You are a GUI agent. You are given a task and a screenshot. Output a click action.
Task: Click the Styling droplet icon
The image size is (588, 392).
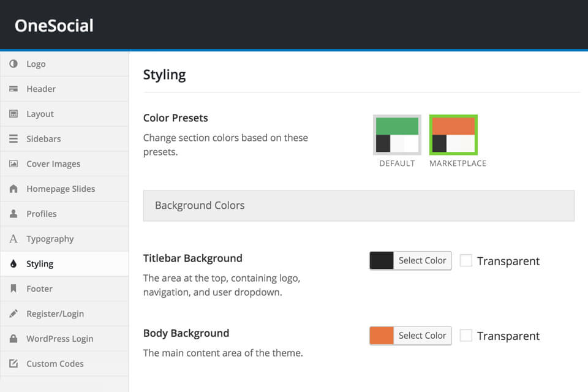click(13, 264)
